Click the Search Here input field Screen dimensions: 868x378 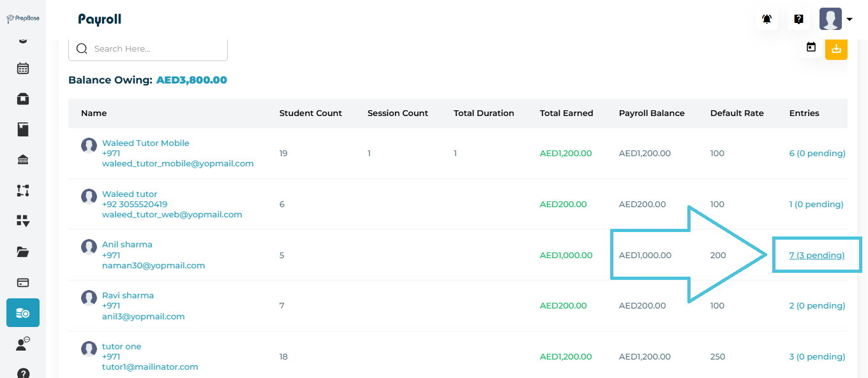153,49
